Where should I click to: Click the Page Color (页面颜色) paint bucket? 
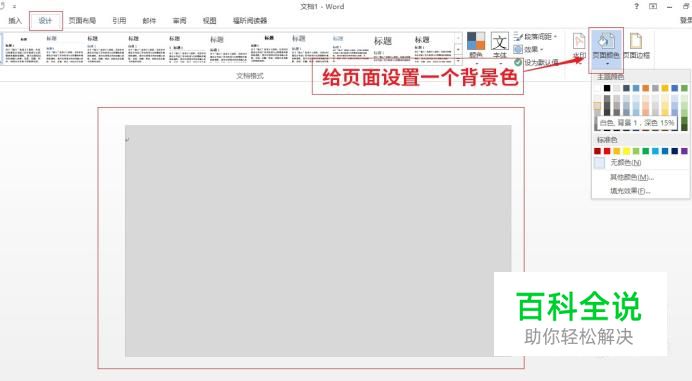pos(606,41)
